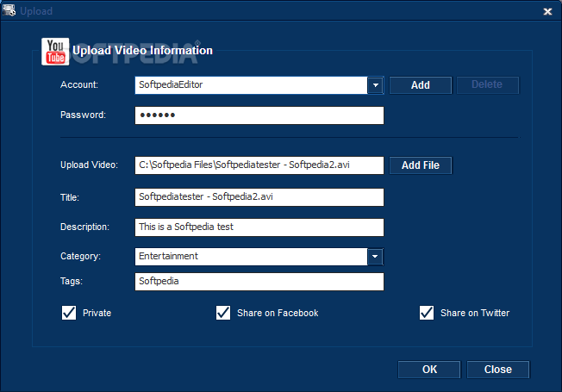Click the 'Account:' label
The height and width of the screenshot is (392, 562).
click(79, 85)
